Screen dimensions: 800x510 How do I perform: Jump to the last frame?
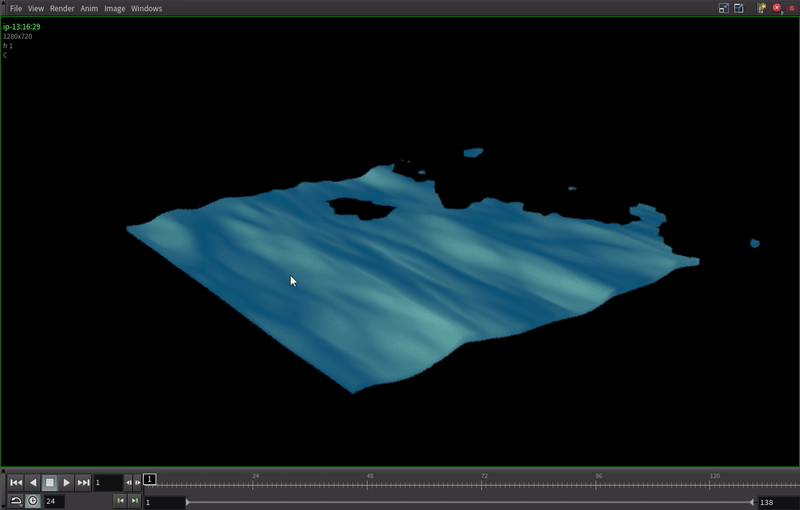point(84,483)
